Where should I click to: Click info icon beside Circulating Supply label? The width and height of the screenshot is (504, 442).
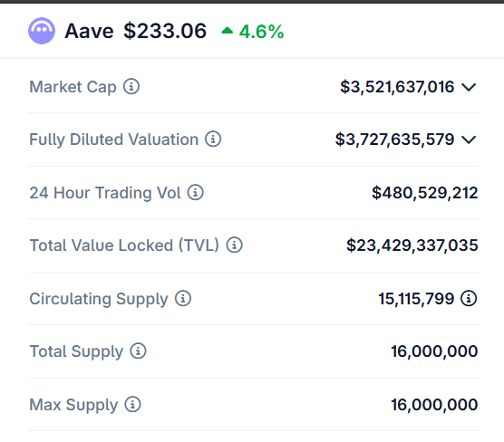pyautogui.click(x=183, y=298)
